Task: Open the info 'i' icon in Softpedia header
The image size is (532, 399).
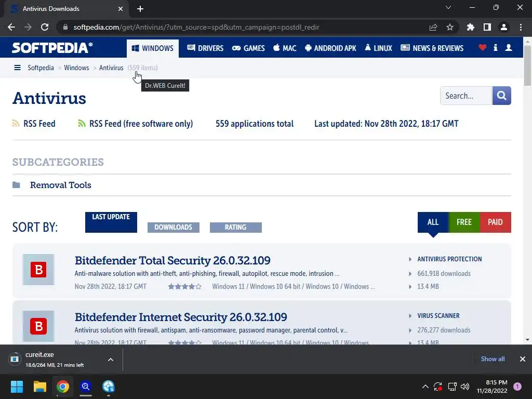Action: (x=495, y=47)
